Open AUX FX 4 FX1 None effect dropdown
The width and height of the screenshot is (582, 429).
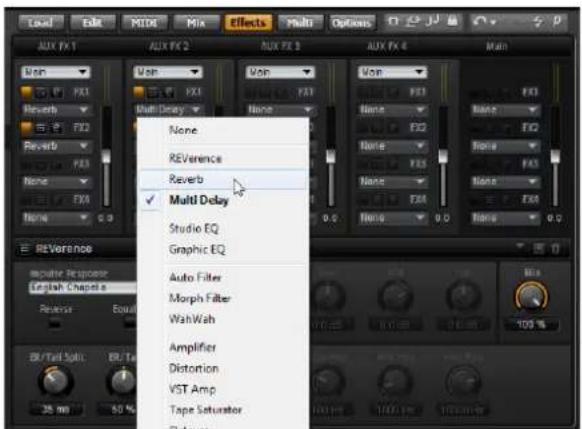click(x=392, y=109)
